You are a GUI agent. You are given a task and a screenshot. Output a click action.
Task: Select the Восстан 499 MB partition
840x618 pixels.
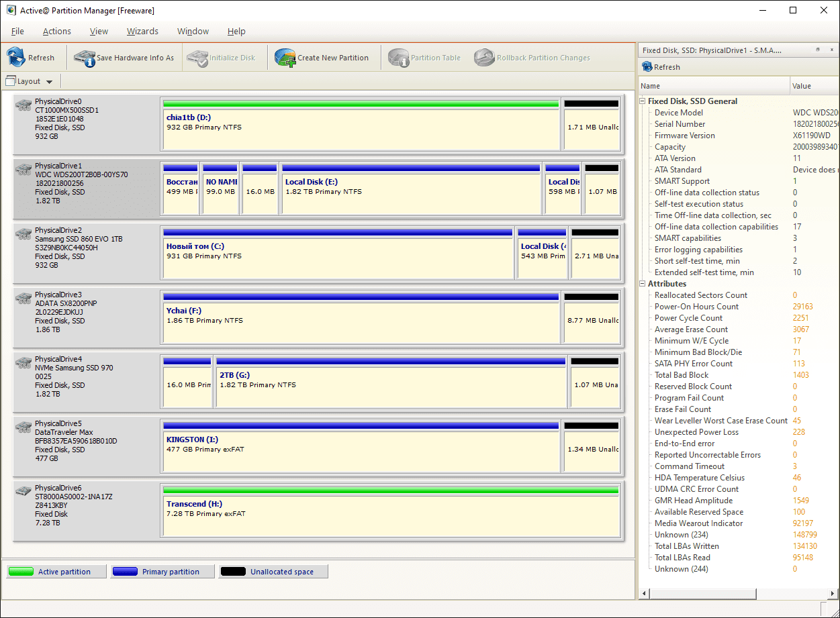(x=180, y=189)
